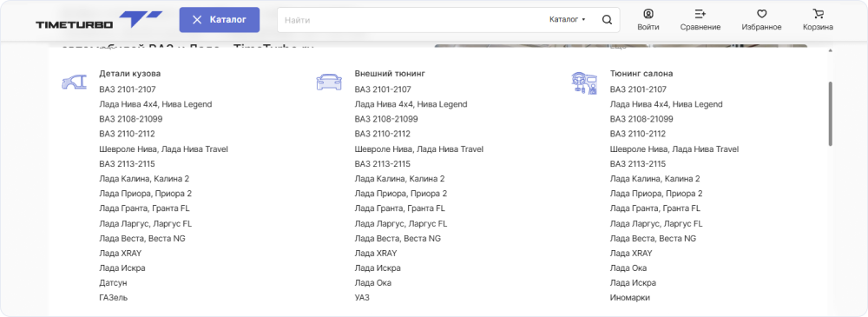The width and height of the screenshot is (868, 317).
Task: Click the car icon by Внешний тюнинг
Action: (329, 82)
